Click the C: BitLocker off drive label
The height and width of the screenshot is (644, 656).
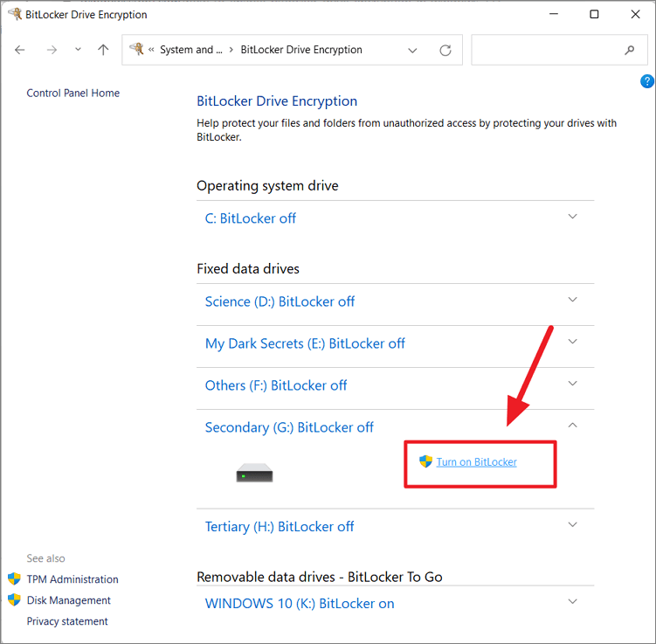[250, 218]
